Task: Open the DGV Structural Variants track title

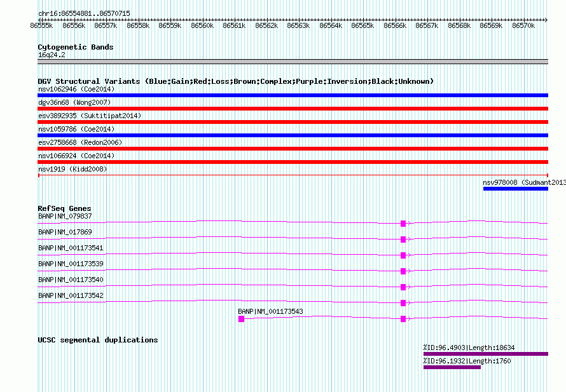Action: pos(236,81)
